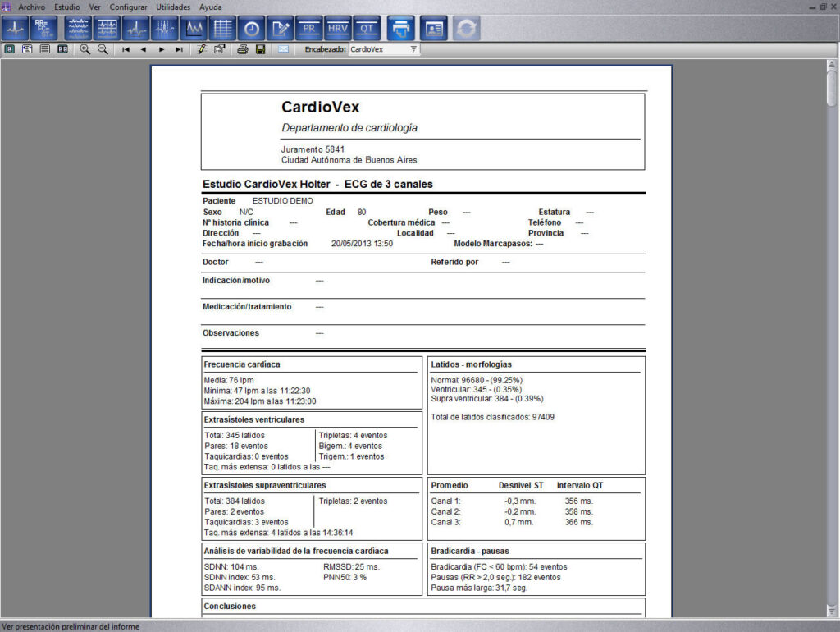840x632 pixels.
Task: Open the Utilidades menu
Action: 173,7
